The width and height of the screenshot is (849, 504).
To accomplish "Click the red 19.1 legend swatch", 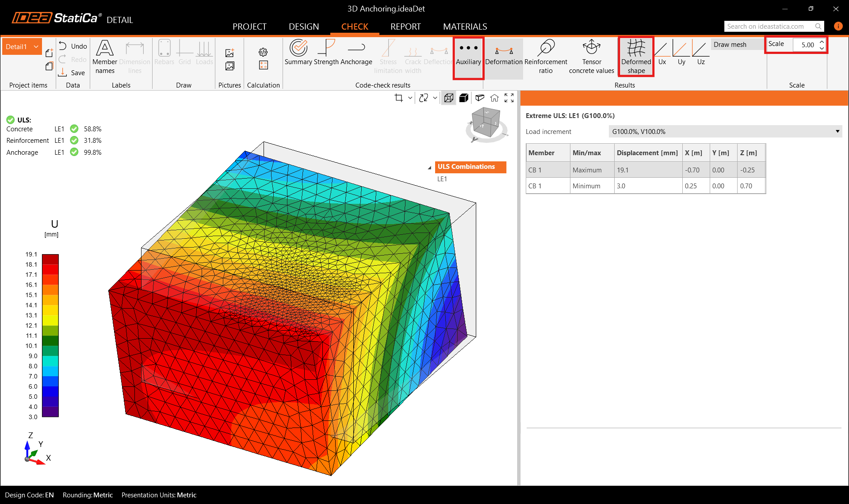I will pos(50,259).
